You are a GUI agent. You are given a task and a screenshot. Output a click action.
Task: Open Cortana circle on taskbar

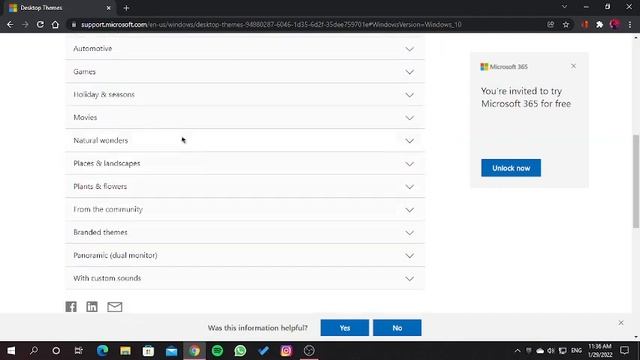pos(56,351)
